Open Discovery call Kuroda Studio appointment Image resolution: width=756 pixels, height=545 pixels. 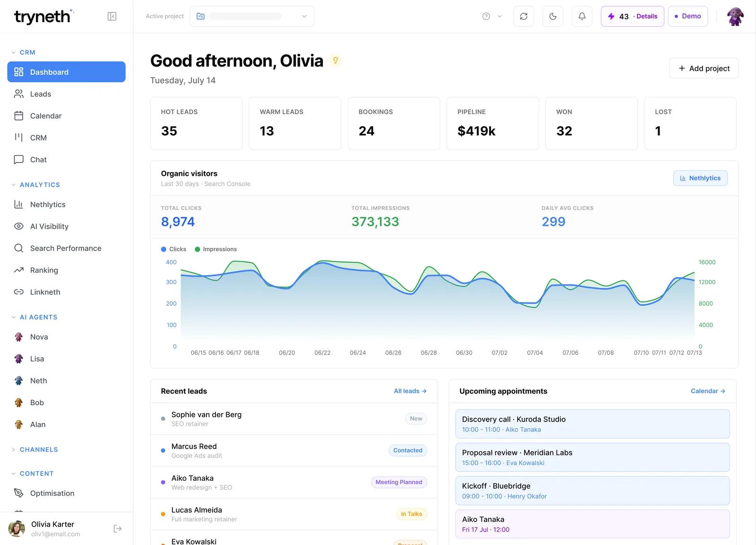[593, 424]
